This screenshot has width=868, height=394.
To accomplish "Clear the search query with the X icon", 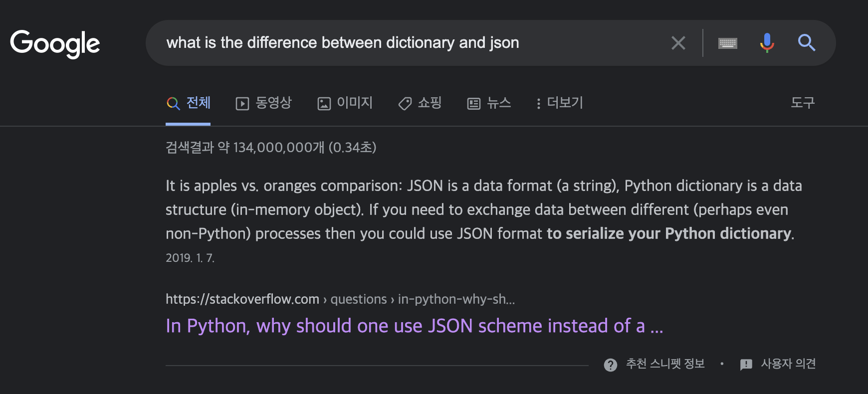I will 678,43.
